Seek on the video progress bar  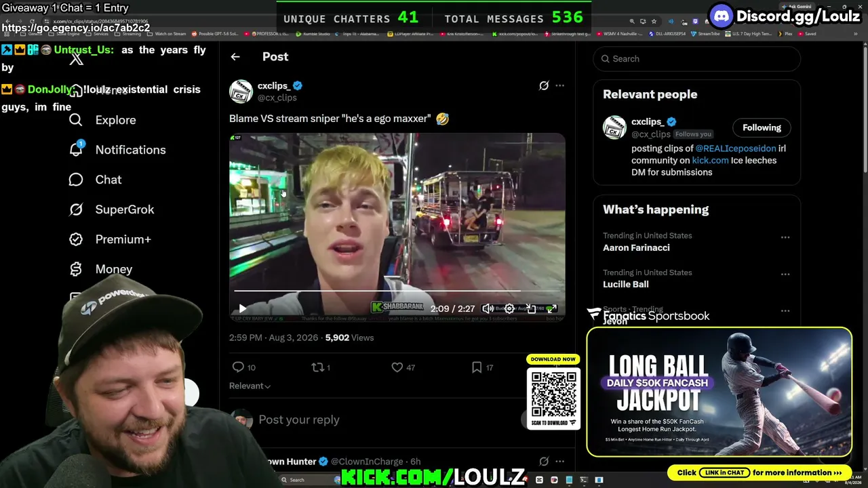pos(397,291)
